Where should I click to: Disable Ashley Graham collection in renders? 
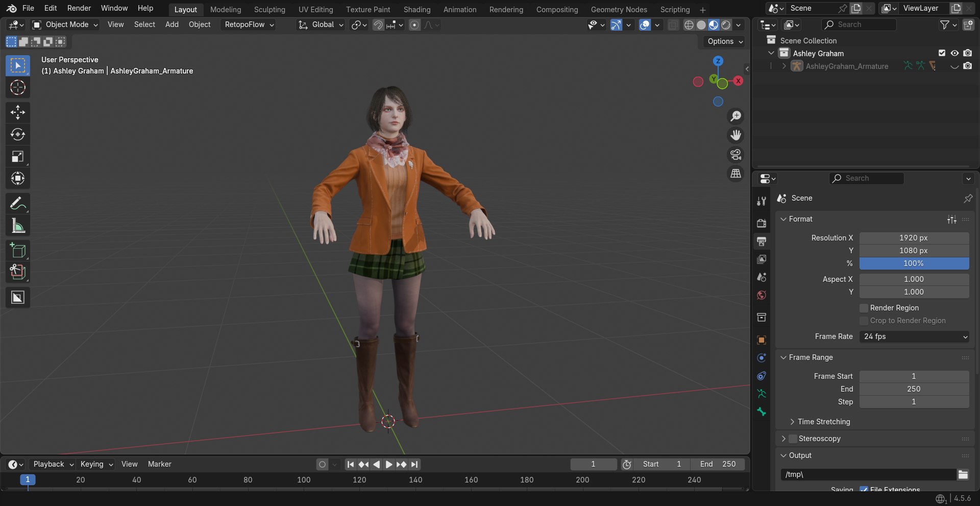point(967,53)
